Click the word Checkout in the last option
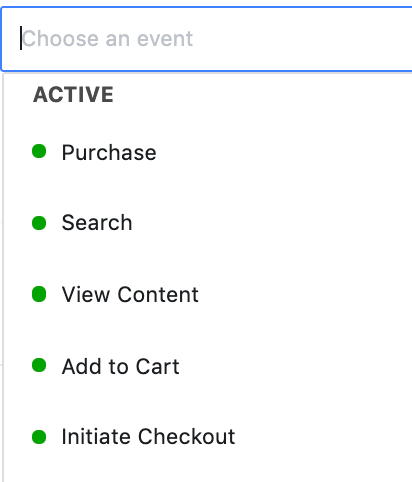 [x=187, y=437]
